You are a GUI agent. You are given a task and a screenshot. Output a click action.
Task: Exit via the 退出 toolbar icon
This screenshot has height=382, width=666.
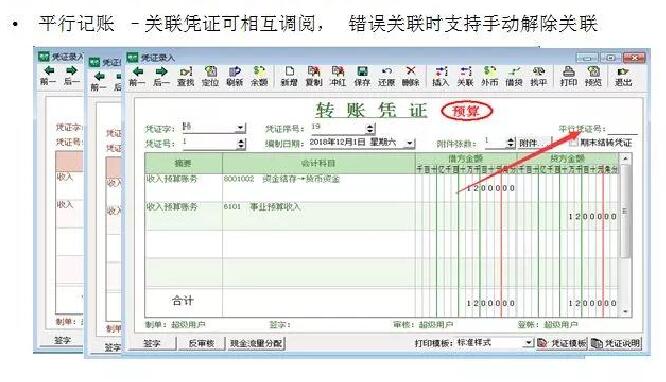point(624,76)
